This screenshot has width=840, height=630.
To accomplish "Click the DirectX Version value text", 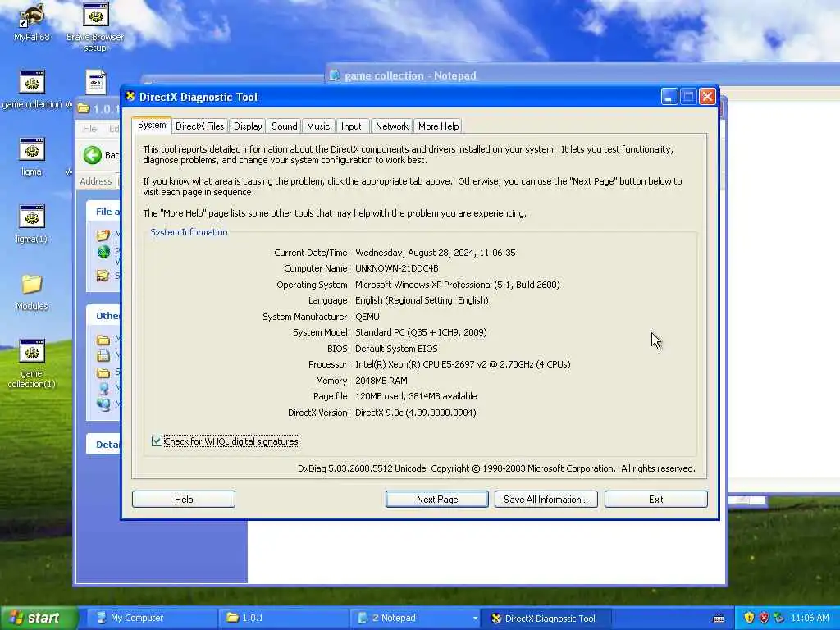I will pos(416,413).
